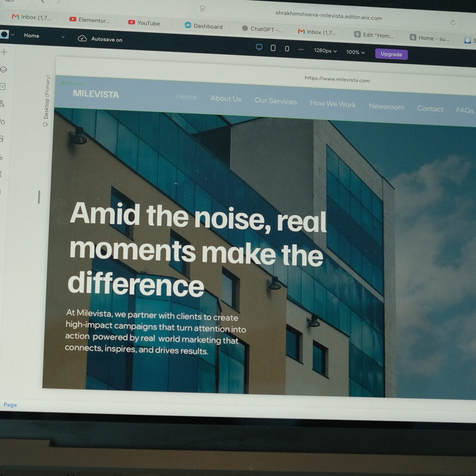Click Home in the site navigation menu
The image size is (476, 476).
186,97
